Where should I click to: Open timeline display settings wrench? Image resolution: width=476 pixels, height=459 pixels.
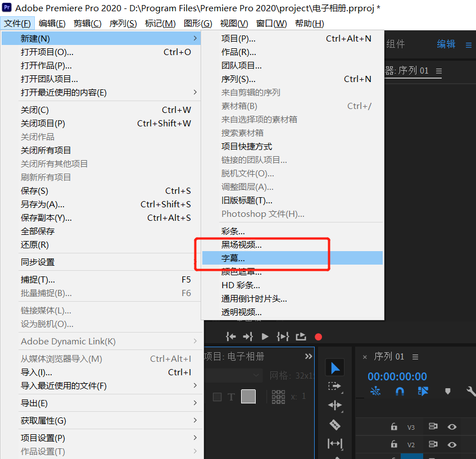pos(471,391)
